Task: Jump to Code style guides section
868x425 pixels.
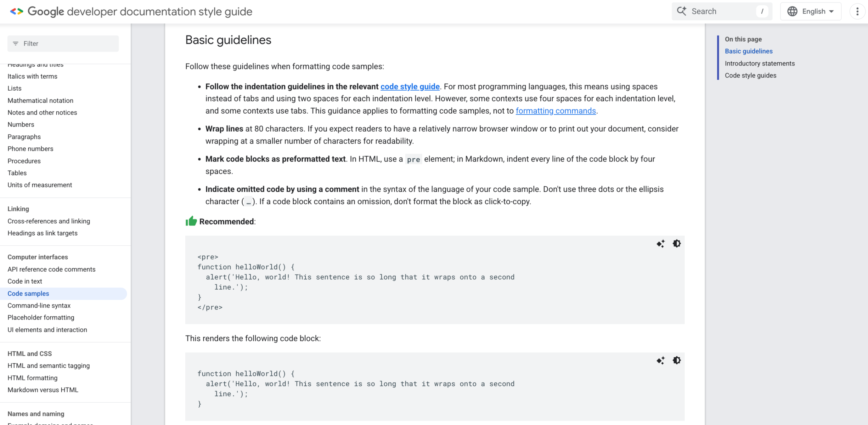Action: [x=750, y=76]
